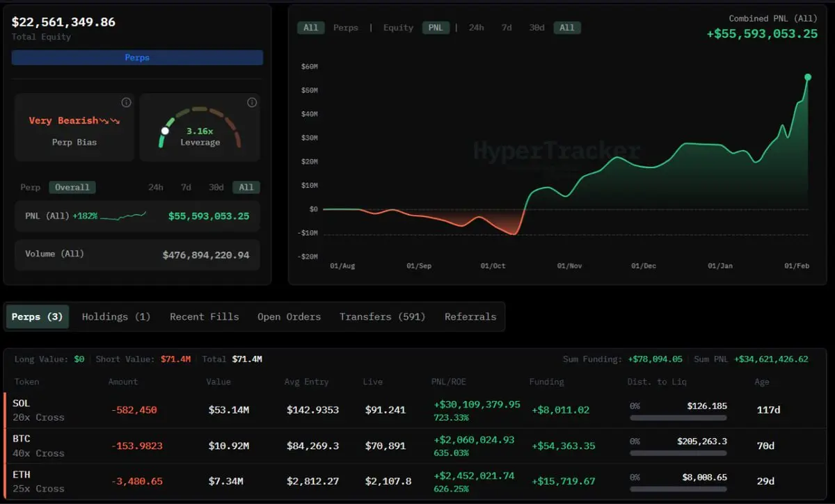Click BTC avg entry $84,269.3
The width and height of the screenshot is (835, 504).
click(x=312, y=446)
